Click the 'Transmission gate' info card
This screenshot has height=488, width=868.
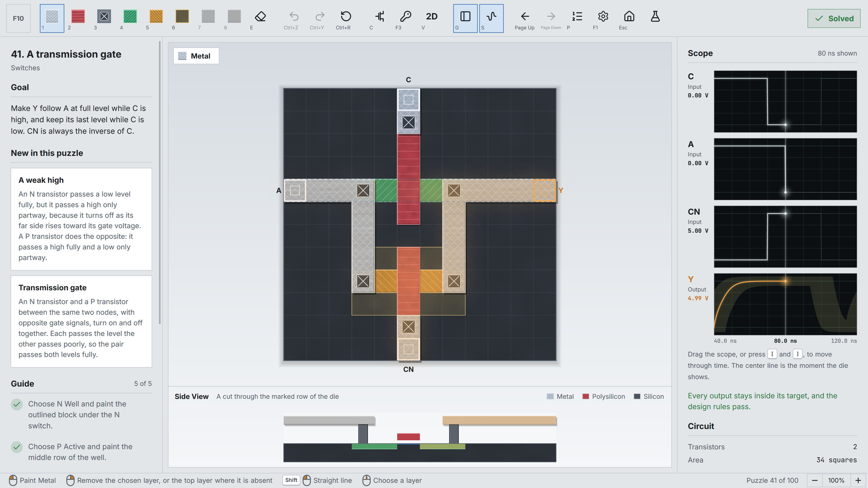[81, 322]
